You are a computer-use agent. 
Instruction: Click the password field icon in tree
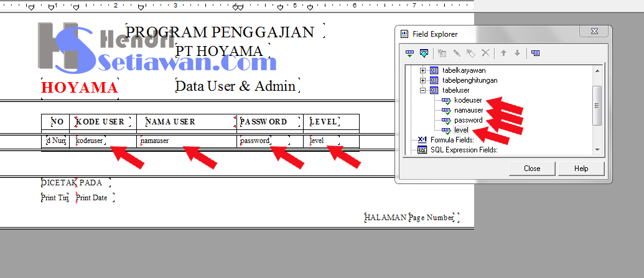[447, 120]
